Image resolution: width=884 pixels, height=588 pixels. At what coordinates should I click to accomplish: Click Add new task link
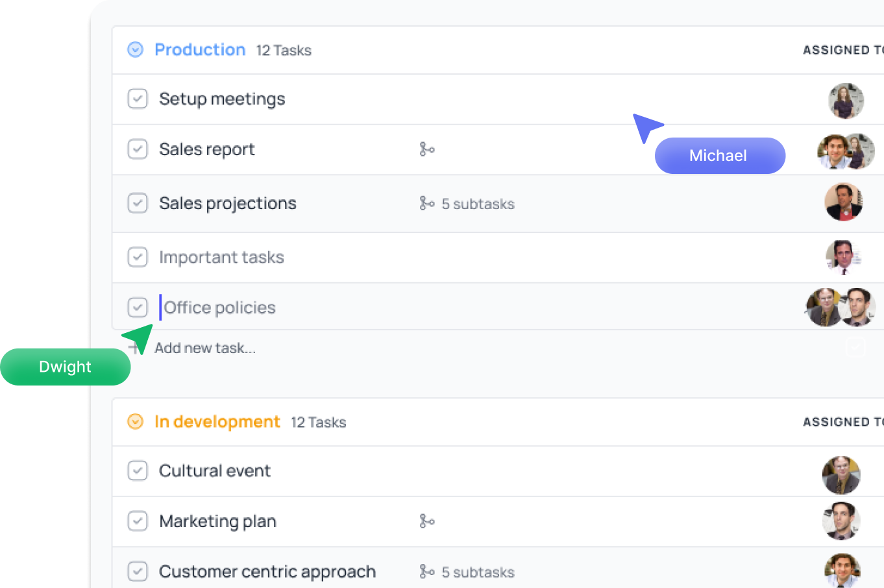[205, 348]
